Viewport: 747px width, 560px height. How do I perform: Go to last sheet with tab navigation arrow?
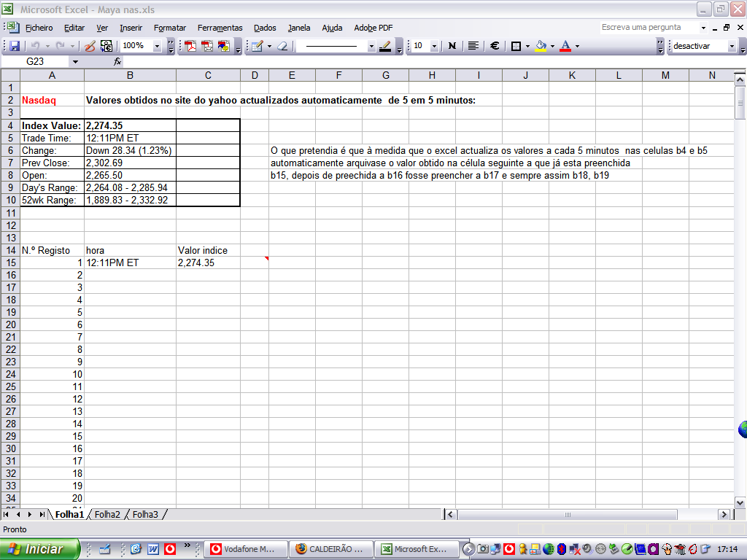point(42,514)
